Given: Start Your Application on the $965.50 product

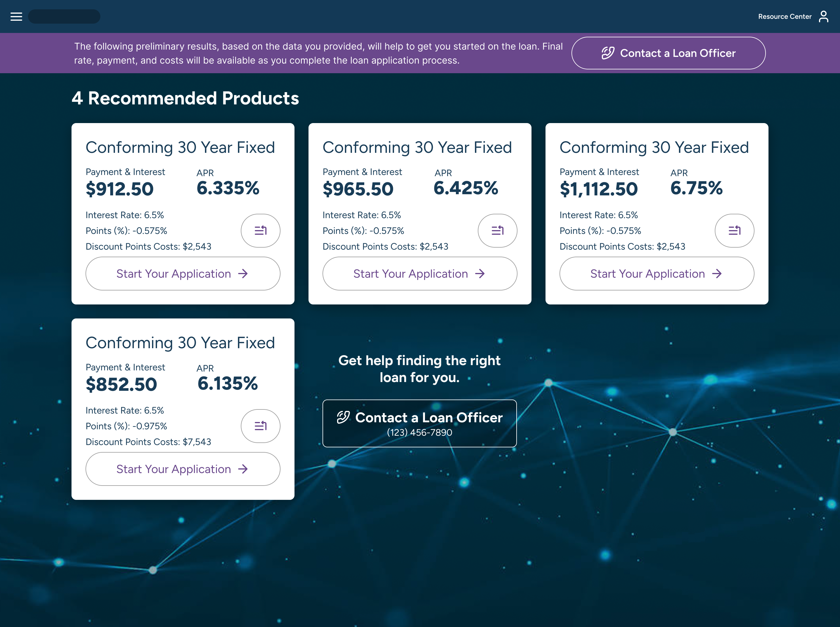Looking at the screenshot, I should pos(419,273).
